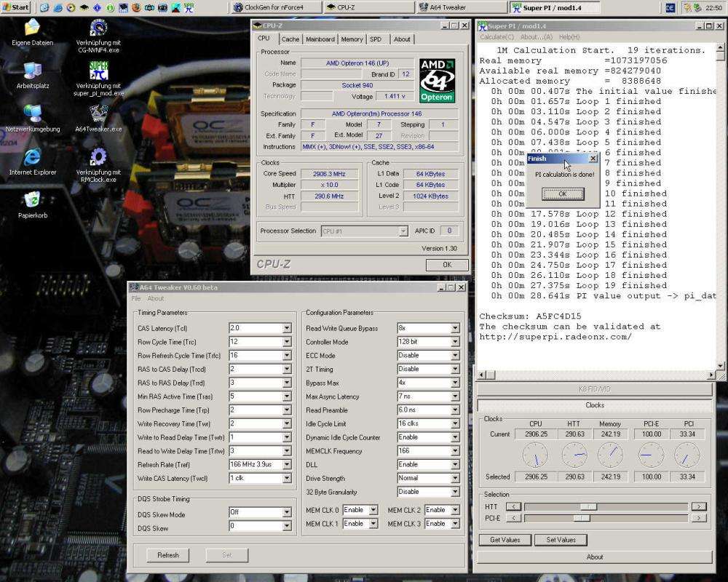Expand the CAS Latency (Tcl) dropdown
Image resolution: width=728 pixels, height=582 pixels.
286,328
